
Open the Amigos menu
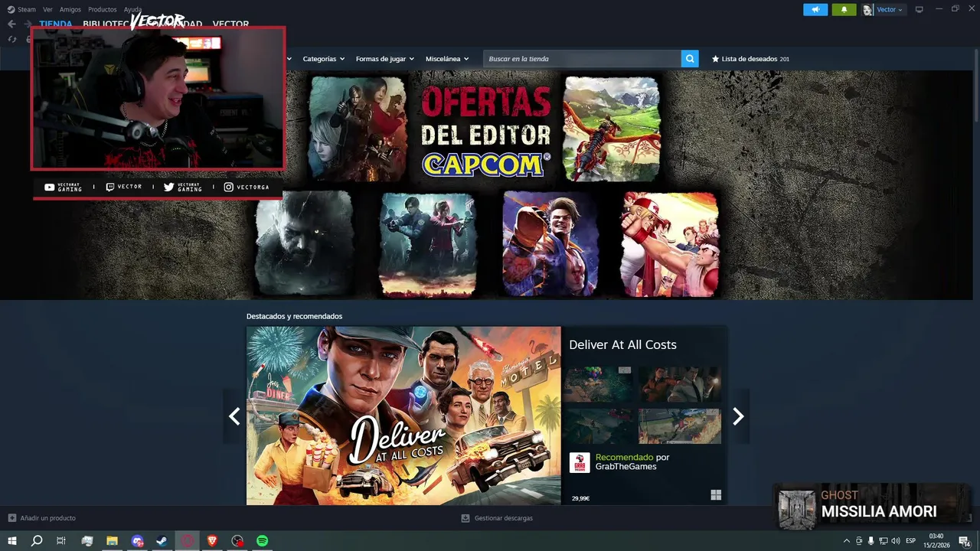(x=70, y=9)
